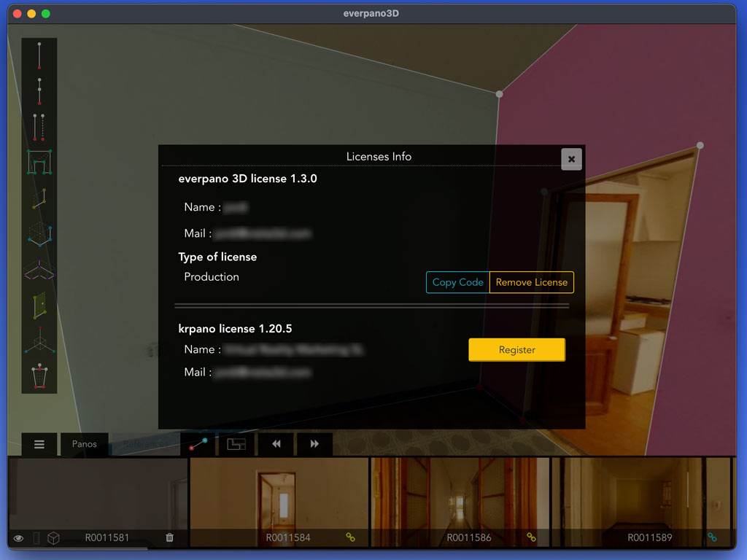Toggle yellow link icon on R0011584
747x560 pixels.
pyautogui.click(x=350, y=537)
